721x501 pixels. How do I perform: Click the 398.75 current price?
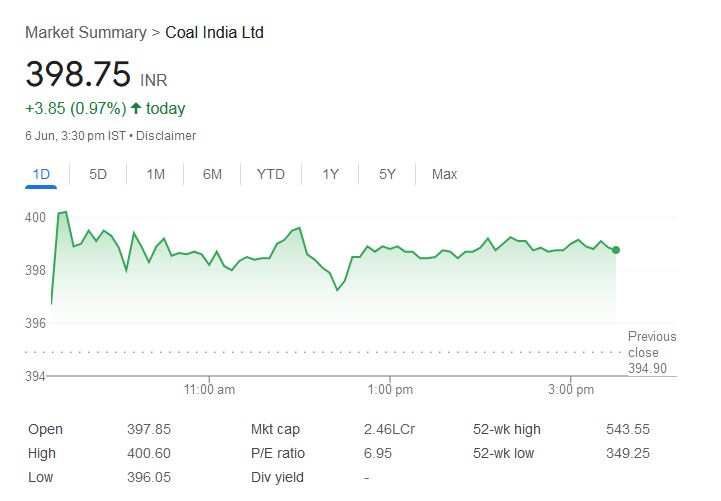pyautogui.click(x=78, y=75)
